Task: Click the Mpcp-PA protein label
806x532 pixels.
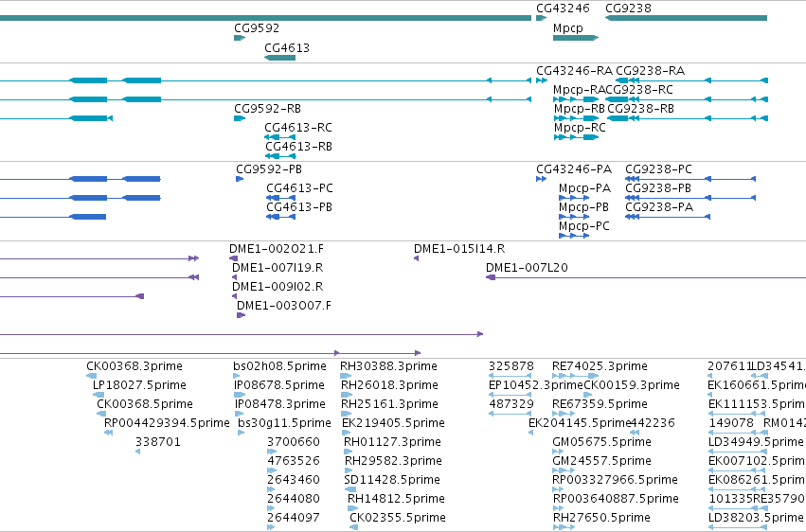Action: coord(584,188)
